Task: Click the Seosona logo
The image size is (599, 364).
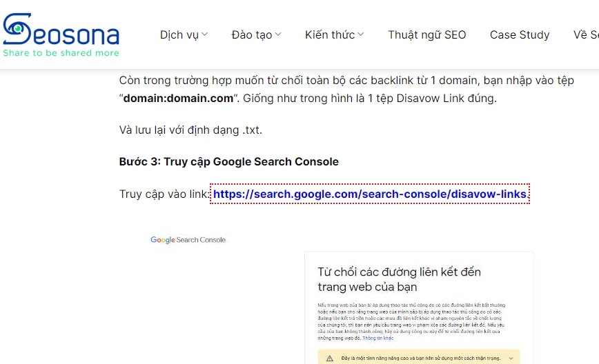Action: [61, 30]
